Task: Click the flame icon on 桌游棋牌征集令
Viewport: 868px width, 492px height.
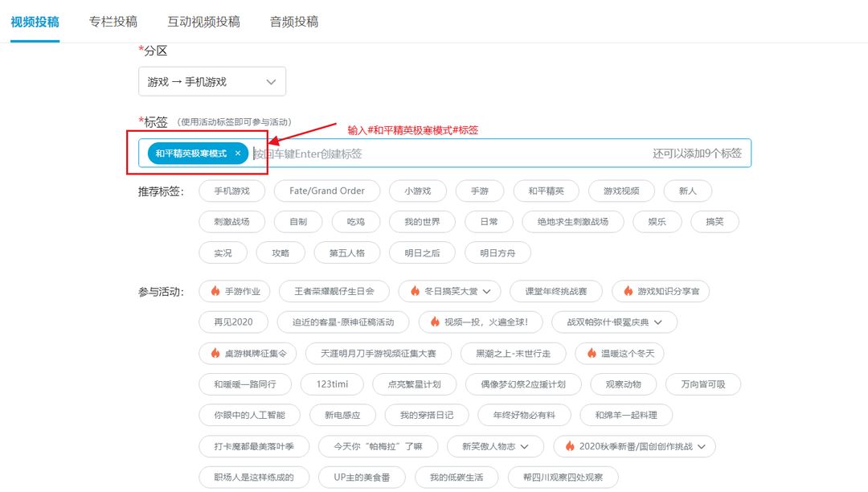Action: click(x=215, y=353)
